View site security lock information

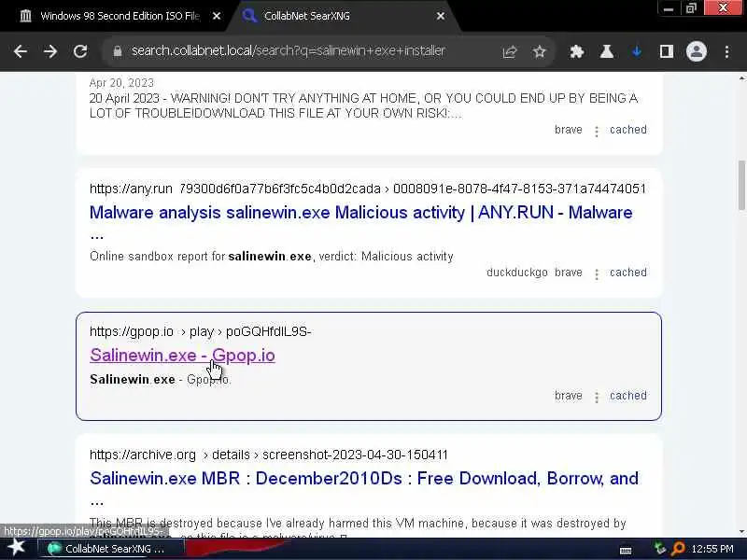coord(118,51)
